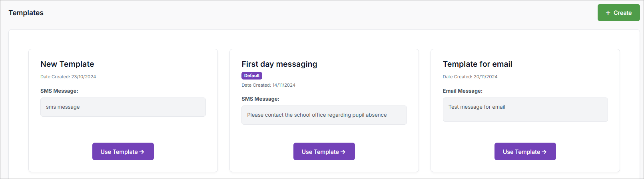Click the arrow icon on First day messaging's button
The image size is (644, 179).
point(343,152)
